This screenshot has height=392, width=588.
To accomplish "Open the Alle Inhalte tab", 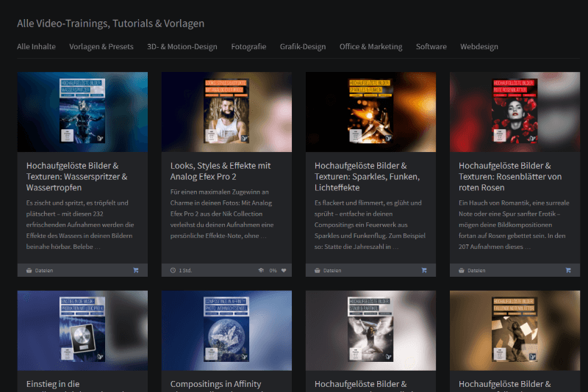I will pos(36,47).
